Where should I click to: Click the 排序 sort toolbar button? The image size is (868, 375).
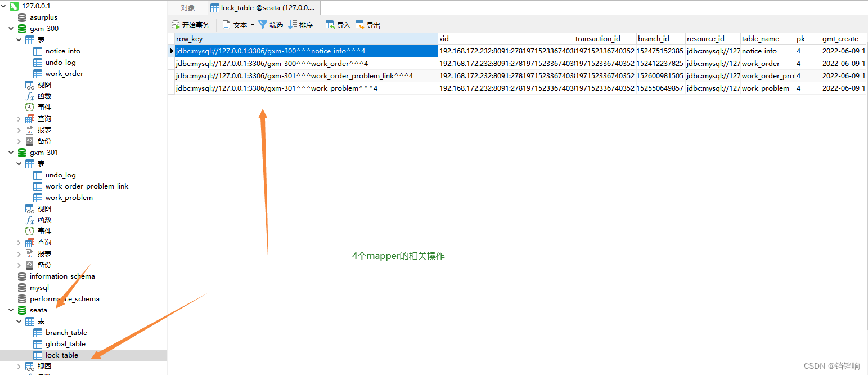[300, 25]
